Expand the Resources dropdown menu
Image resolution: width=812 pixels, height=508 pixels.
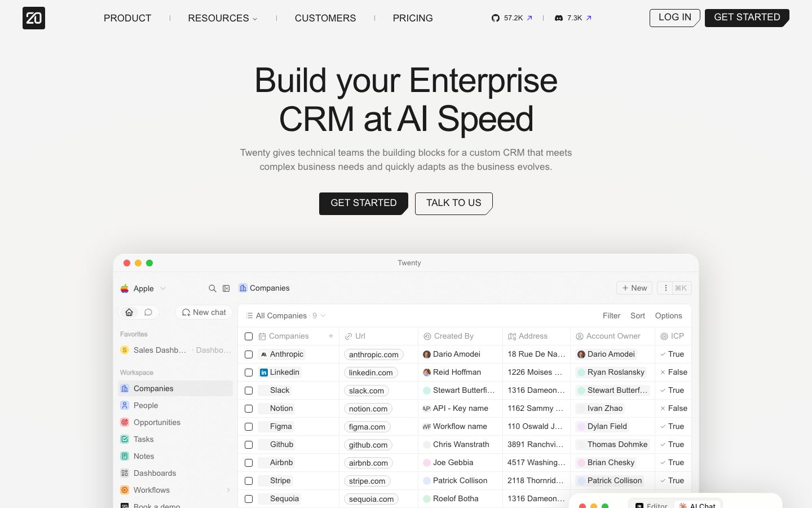click(222, 18)
